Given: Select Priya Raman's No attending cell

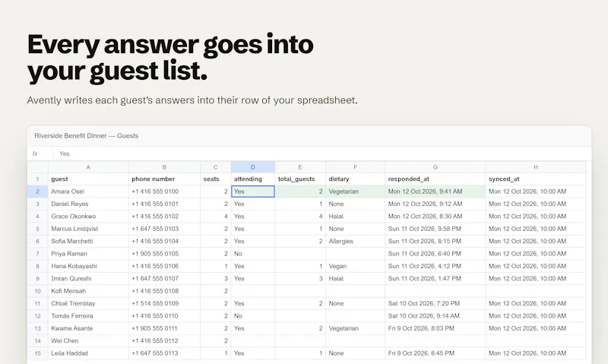Looking at the screenshot, I should tap(253, 254).
